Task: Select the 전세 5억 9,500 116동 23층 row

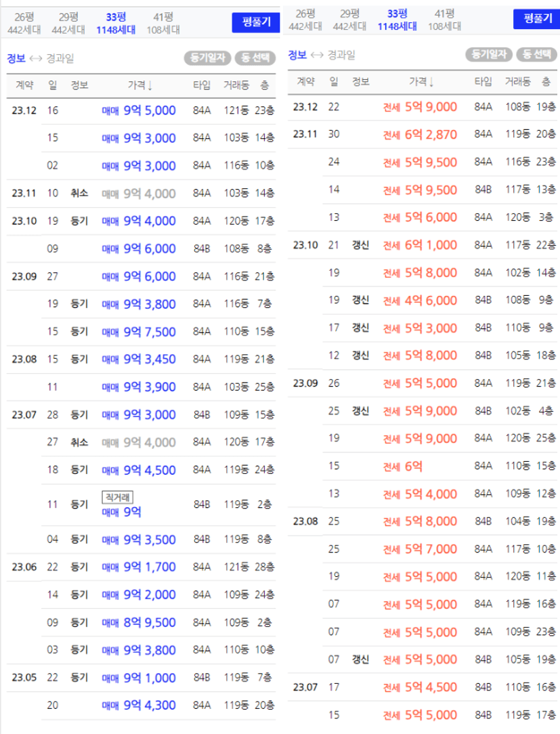Action: coord(439,163)
